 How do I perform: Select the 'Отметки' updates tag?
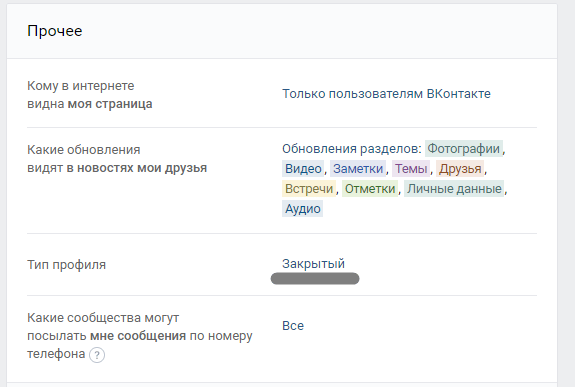[x=370, y=189]
